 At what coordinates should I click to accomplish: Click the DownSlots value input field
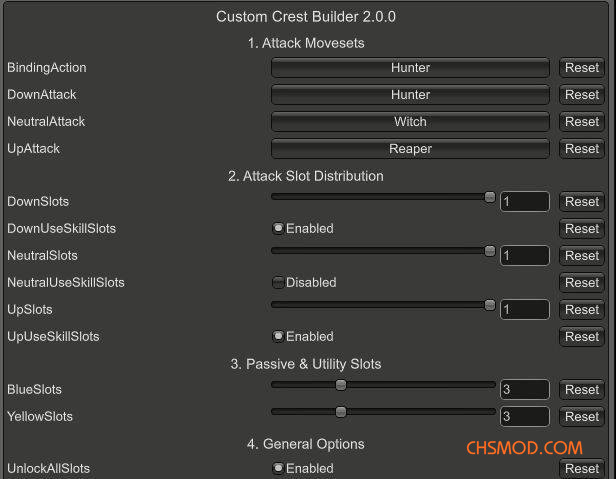click(x=524, y=202)
